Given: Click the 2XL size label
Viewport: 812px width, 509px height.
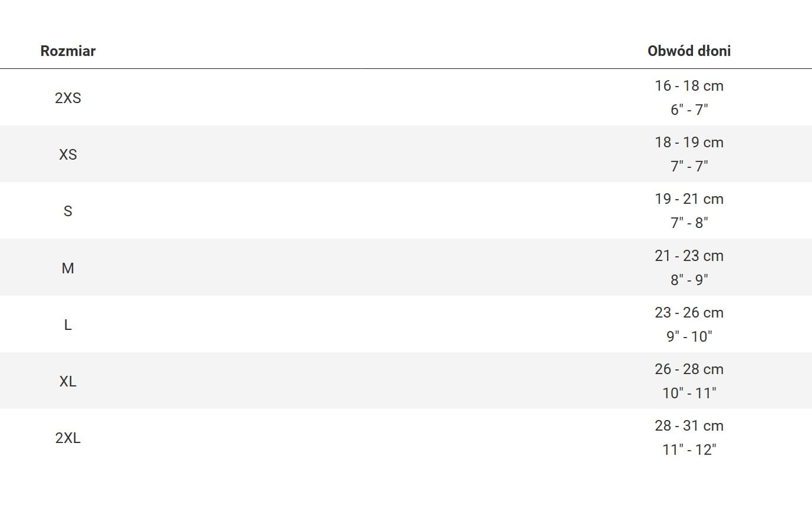Looking at the screenshot, I should point(68,438).
